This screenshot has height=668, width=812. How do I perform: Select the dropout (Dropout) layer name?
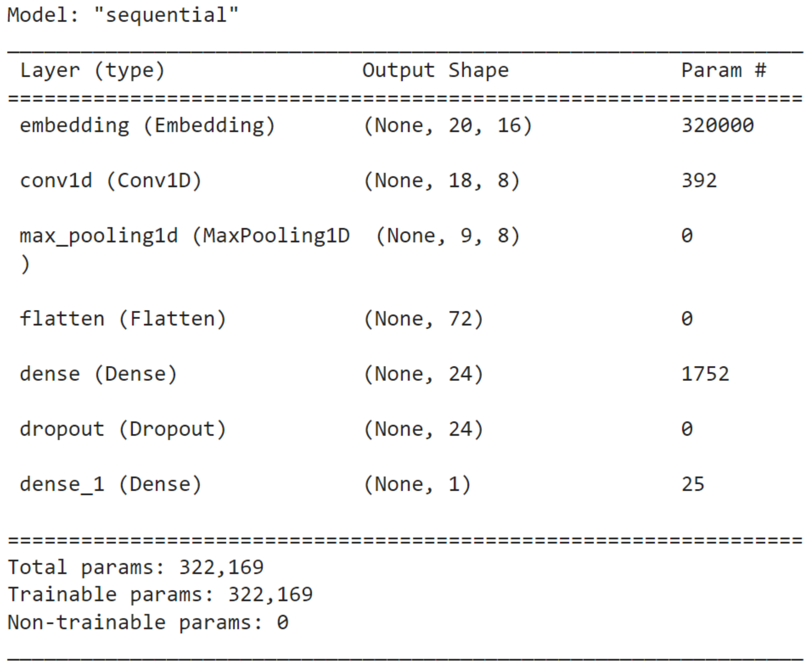122,429
